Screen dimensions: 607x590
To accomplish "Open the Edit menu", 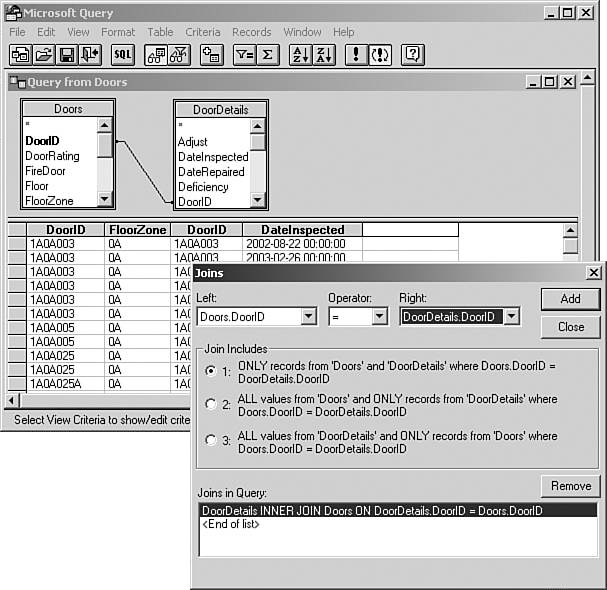I will pyautogui.click(x=46, y=32).
